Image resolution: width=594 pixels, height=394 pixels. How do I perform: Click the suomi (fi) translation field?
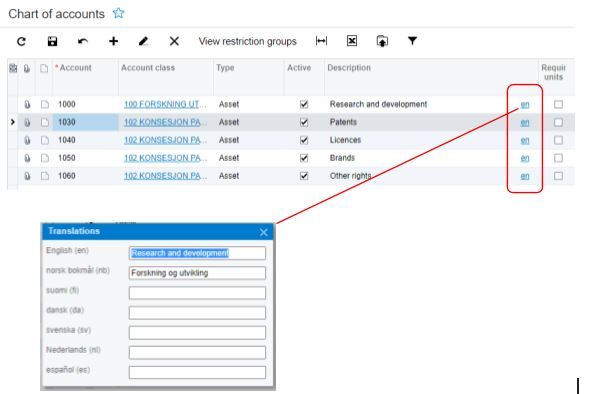tap(197, 293)
